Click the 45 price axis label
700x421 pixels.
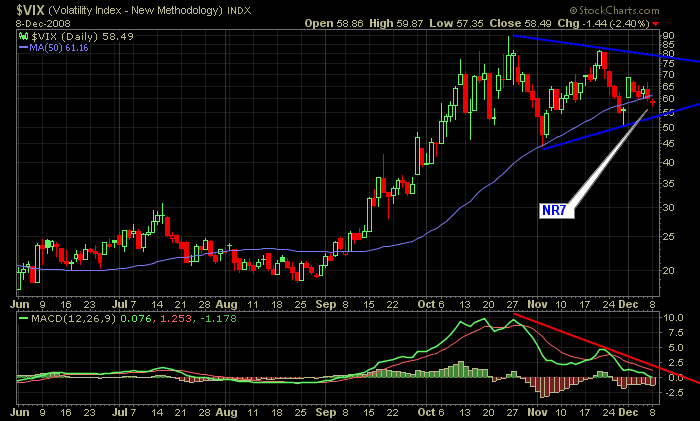[x=668, y=143]
